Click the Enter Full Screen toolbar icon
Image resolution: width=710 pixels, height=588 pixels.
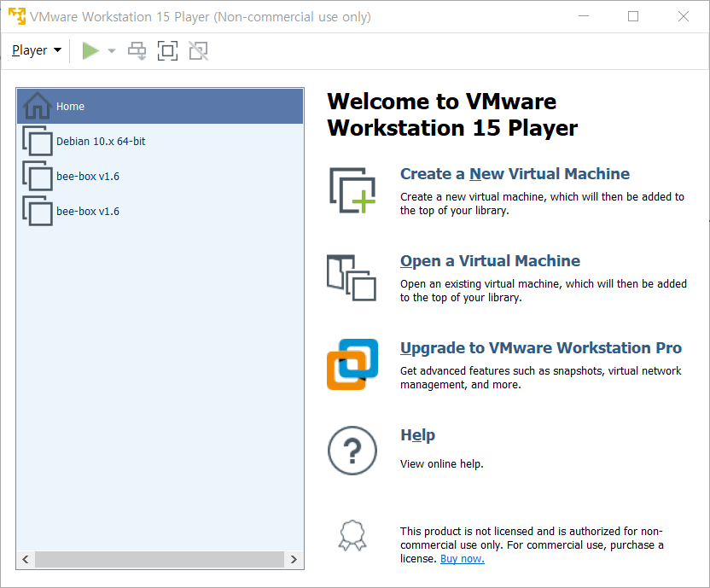pyautogui.click(x=167, y=50)
